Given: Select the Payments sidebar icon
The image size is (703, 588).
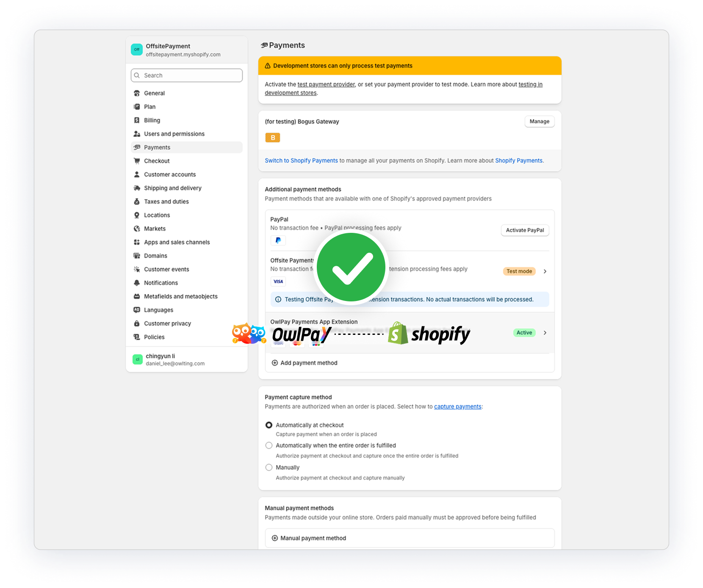Looking at the screenshot, I should 137,147.
